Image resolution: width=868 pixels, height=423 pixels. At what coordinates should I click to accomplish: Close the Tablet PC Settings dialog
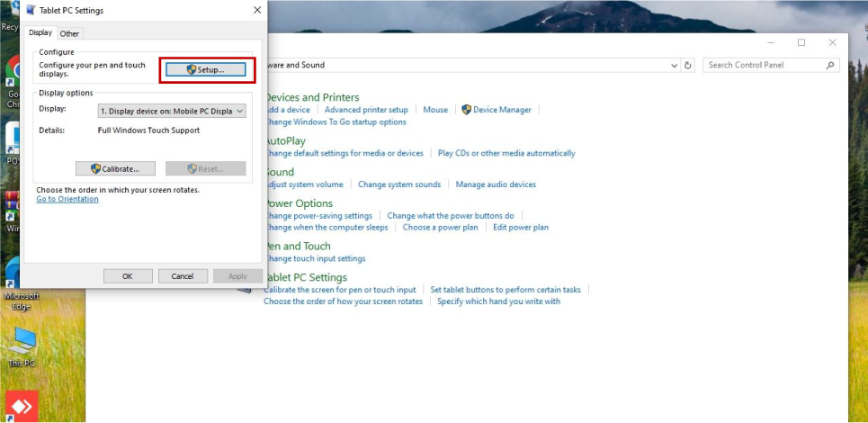[257, 10]
